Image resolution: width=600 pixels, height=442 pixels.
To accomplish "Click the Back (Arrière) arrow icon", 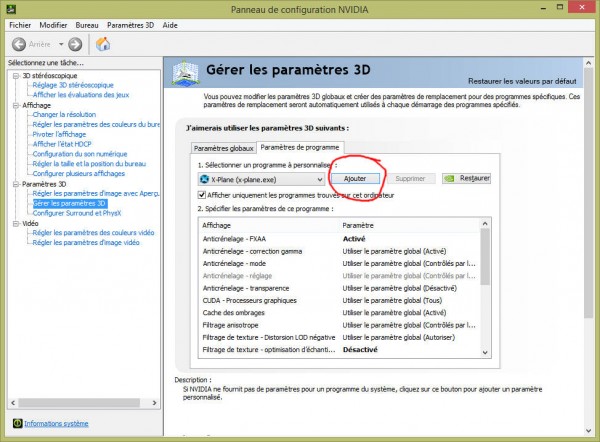I will pos(19,44).
